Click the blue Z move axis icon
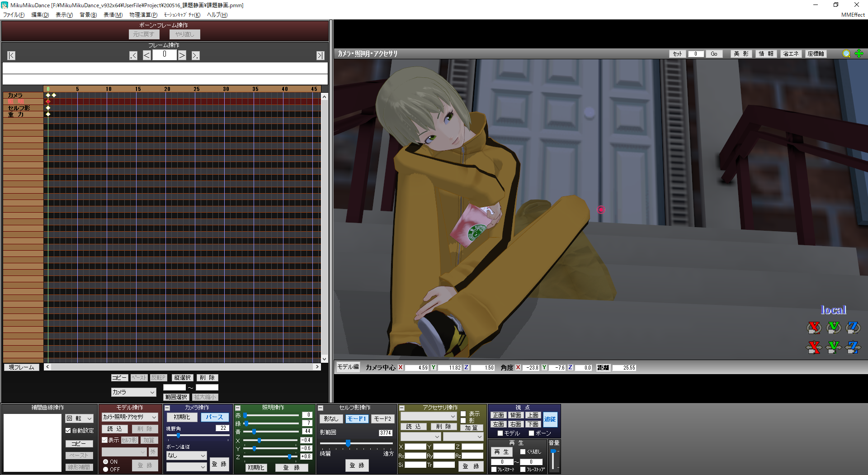The width and height of the screenshot is (868, 475). click(853, 347)
